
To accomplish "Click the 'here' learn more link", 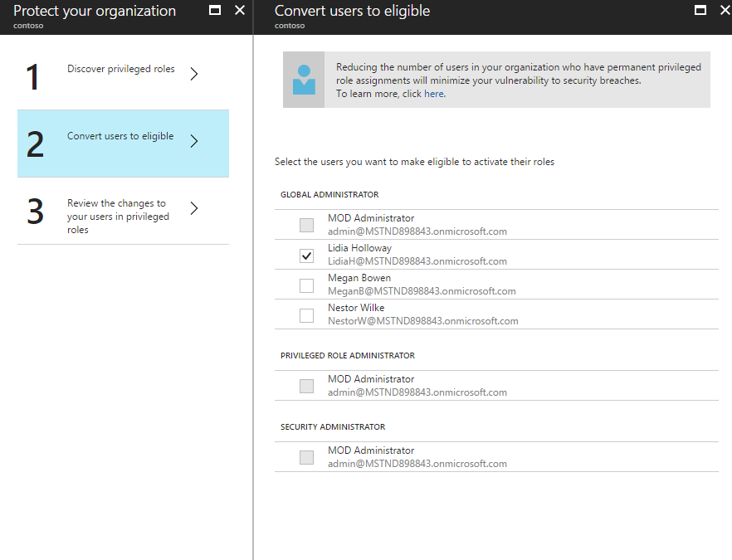I will (x=434, y=95).
